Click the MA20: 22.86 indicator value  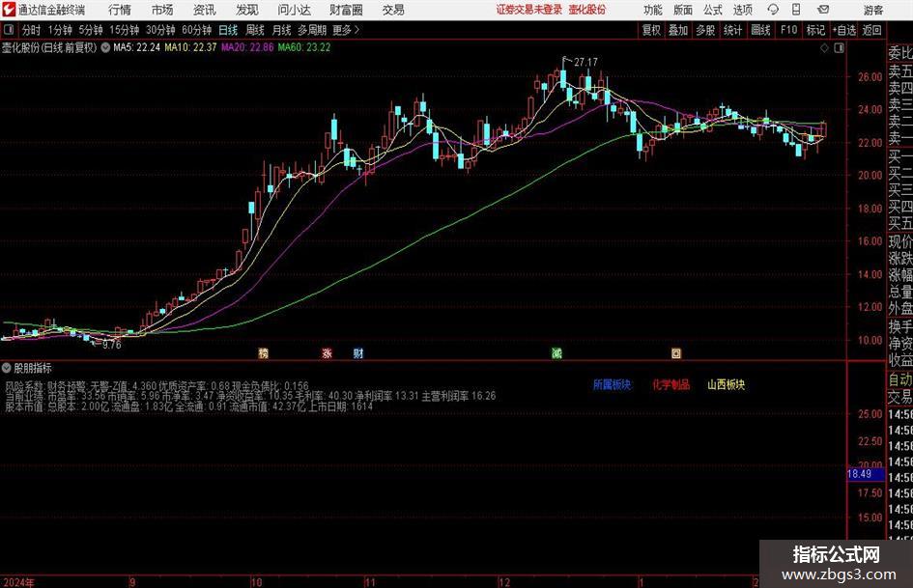(247, 47)
